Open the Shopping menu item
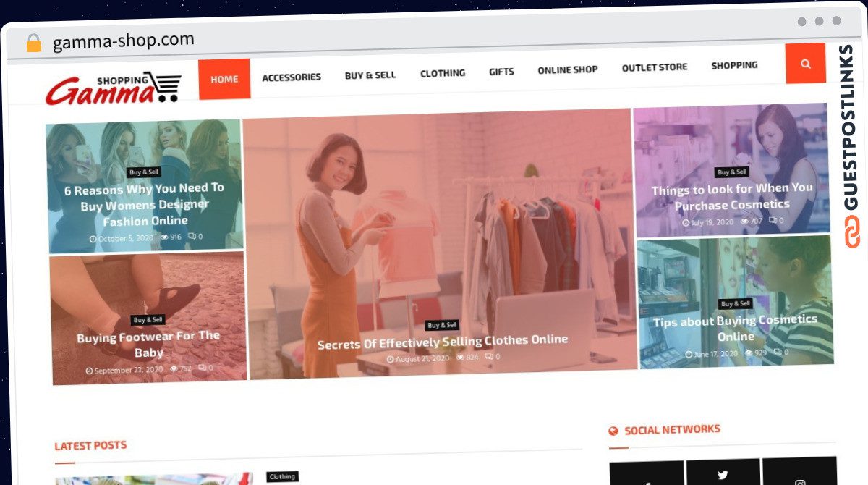The height and width of the screenshot is (485, 868). point(734,65)
